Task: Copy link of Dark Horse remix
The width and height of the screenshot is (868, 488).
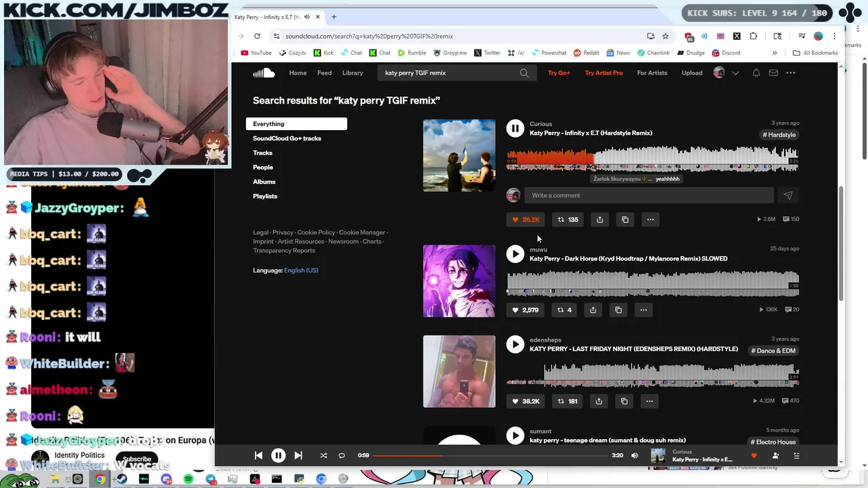Action: click(x=618, y=310)
